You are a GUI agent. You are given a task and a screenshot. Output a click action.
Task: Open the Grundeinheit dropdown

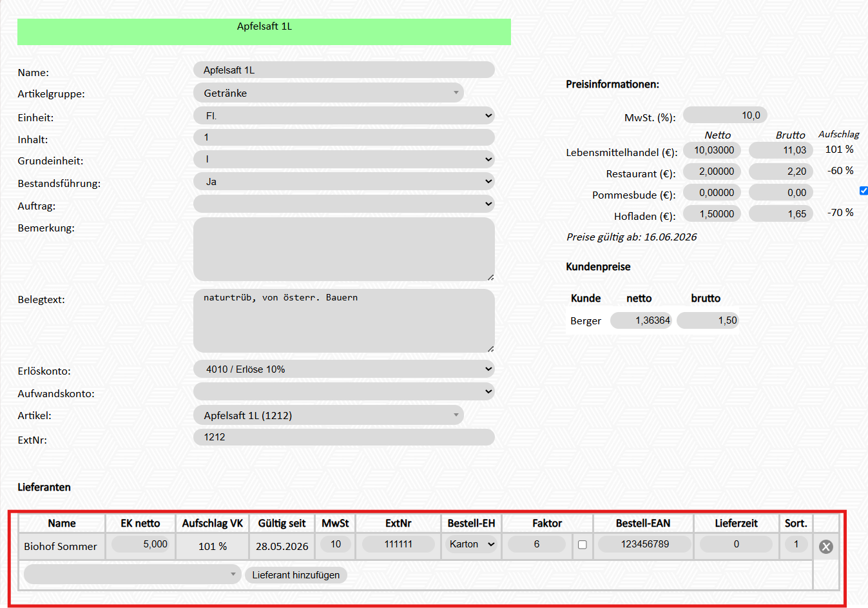344,159
